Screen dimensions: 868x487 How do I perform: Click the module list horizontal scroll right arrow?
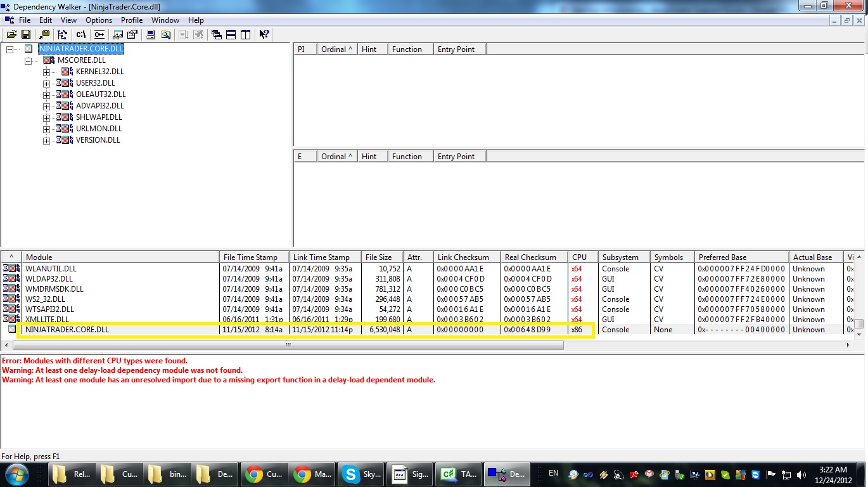pos(849,346)
